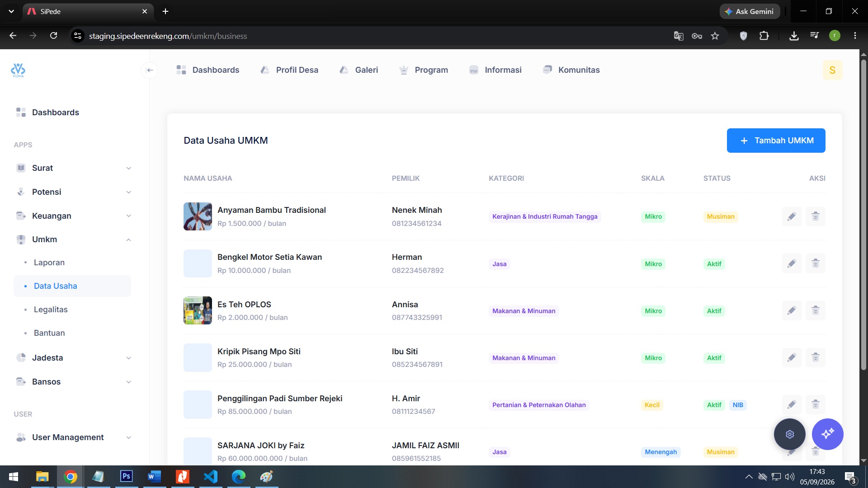The height and width of the screenshot is (488, 868).
Task: Edit Kripik Pisang Mpo Siti entry
Action: pyautogui.click(x=792, y=357)
